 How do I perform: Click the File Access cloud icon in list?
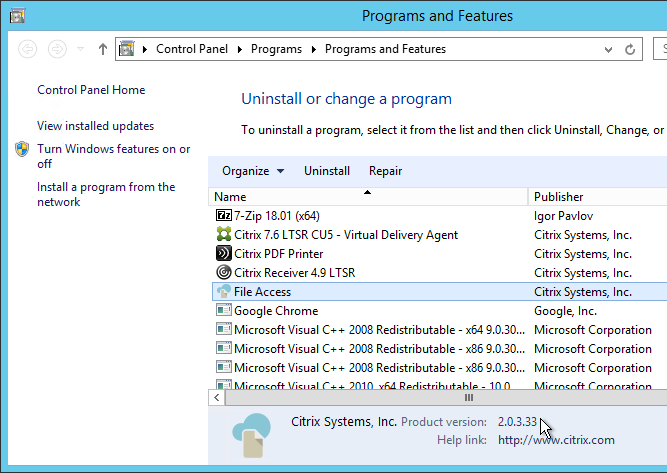click(224, 291)
